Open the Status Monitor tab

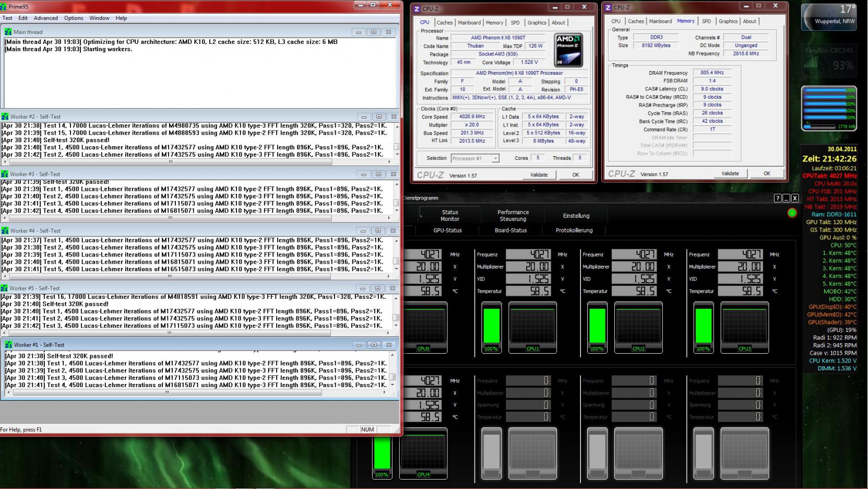450,215
